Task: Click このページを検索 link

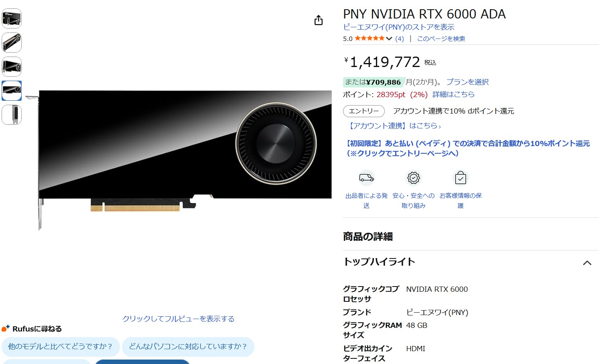Action: pos(441,39)
